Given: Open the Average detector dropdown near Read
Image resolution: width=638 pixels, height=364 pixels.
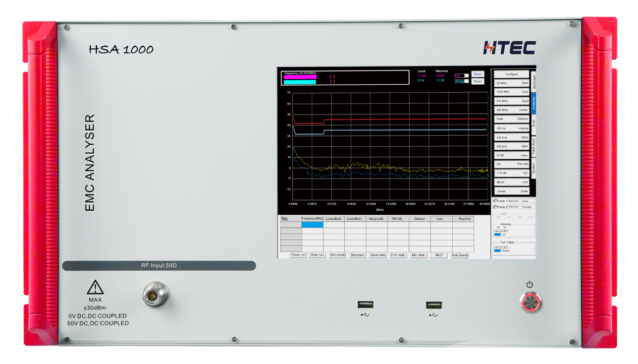Looking at the screenshot, I should pos(462,81).
